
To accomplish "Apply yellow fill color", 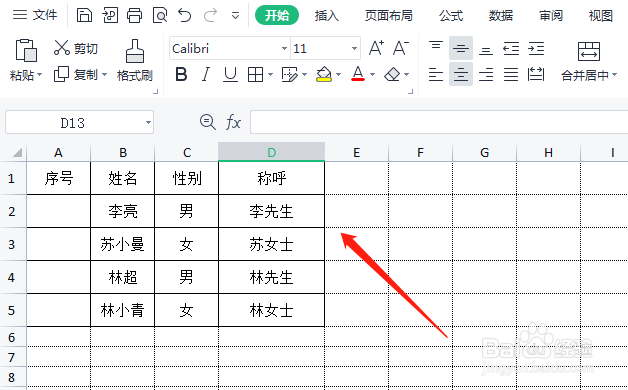I will [324, 74].
